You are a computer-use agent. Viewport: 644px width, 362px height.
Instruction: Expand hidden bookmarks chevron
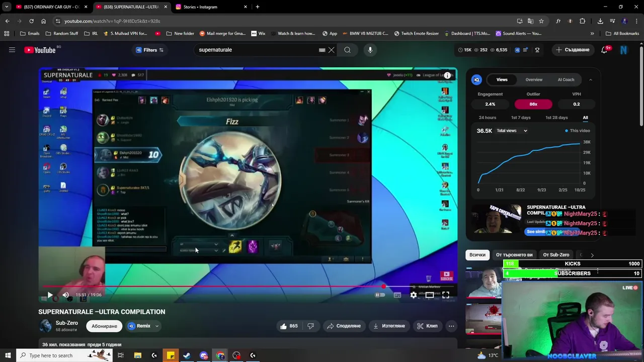(x=592, y=34)
